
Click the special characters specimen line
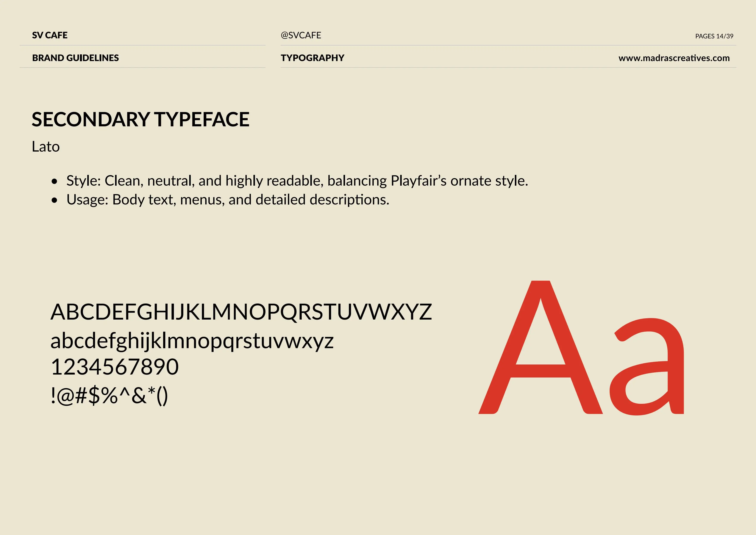[x=109, y=395]
